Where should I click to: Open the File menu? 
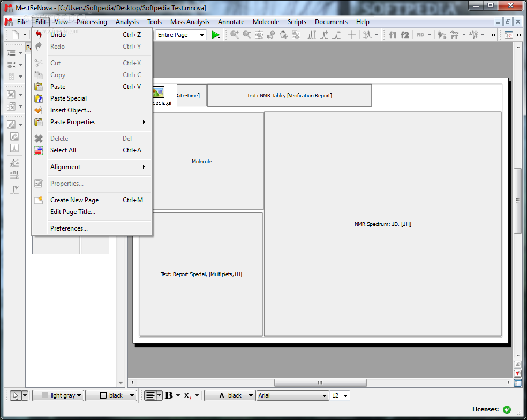(x=22, y=22)
